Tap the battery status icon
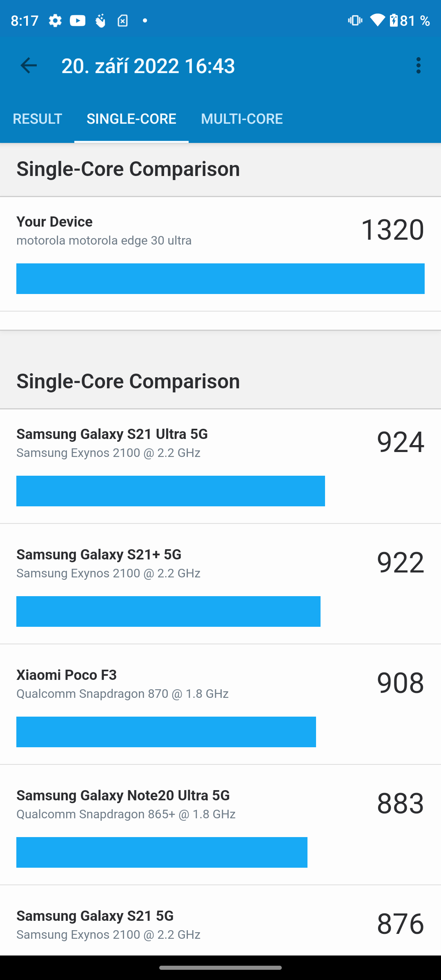Image resolution: width=441 pixels, height=980 pixels. click(x=394, y=20)
